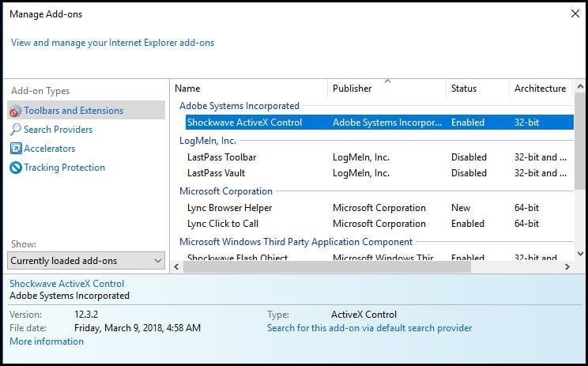Select the LastPass Vault add-on
588x366 pixels.
pos(216,173)
